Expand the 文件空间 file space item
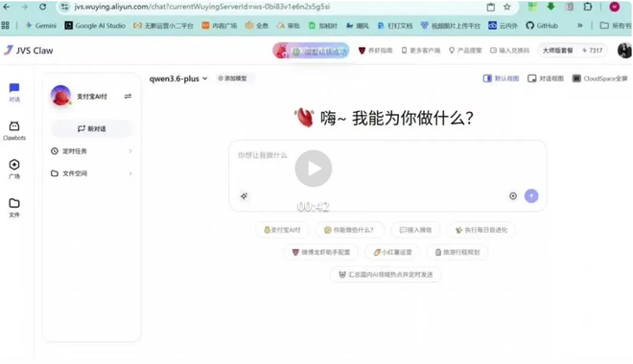 point(92,173)
